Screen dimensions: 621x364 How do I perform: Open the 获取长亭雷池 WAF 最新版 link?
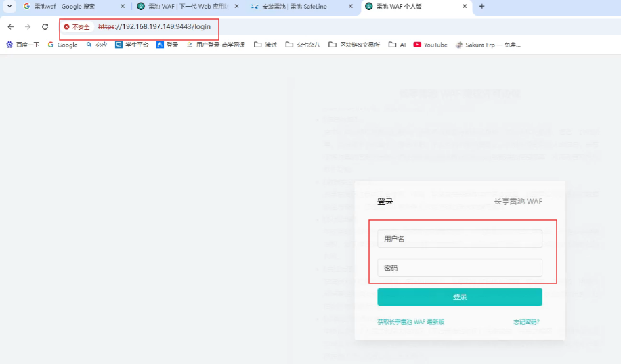tap(410, 322)
